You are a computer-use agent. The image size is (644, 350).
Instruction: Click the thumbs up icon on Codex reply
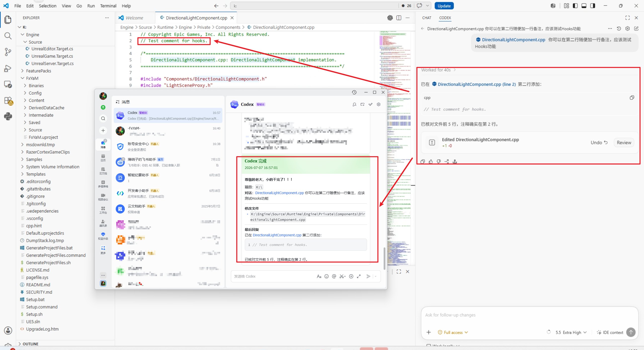tap(431, 161)
